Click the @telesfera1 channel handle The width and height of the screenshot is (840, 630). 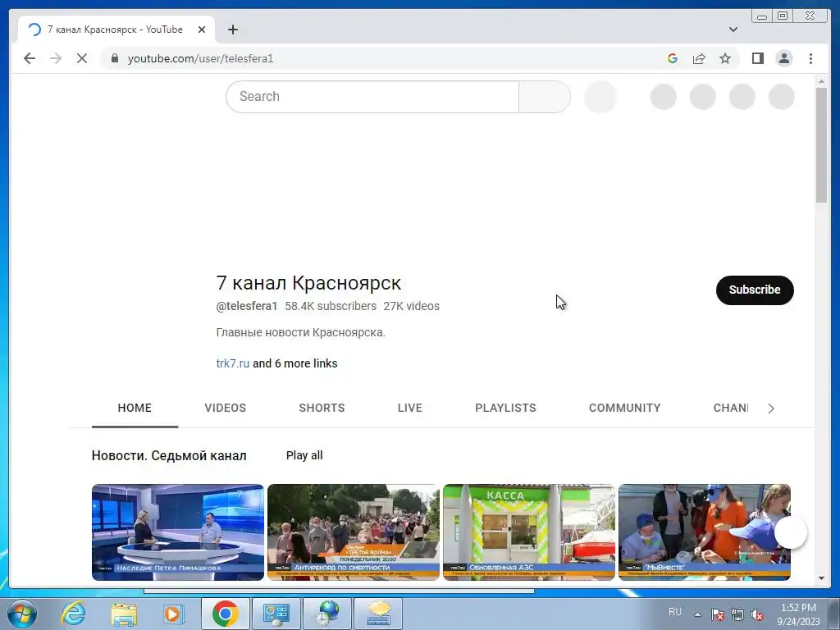pos(246,306)
